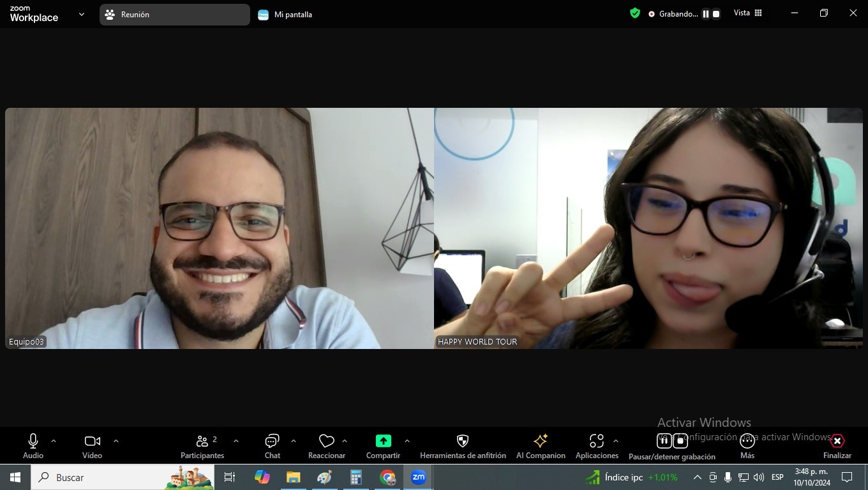Pause recording from top bar
The height and width of the screenshot is (490, 868).
706,14
